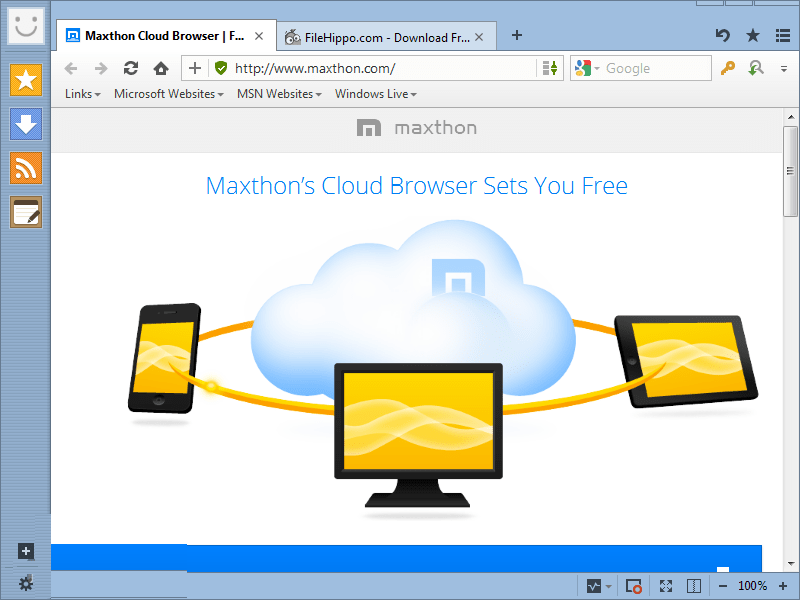The image size is (800, 600).
Task: Click the activity monitor icon in status bar
Action: 594,586
